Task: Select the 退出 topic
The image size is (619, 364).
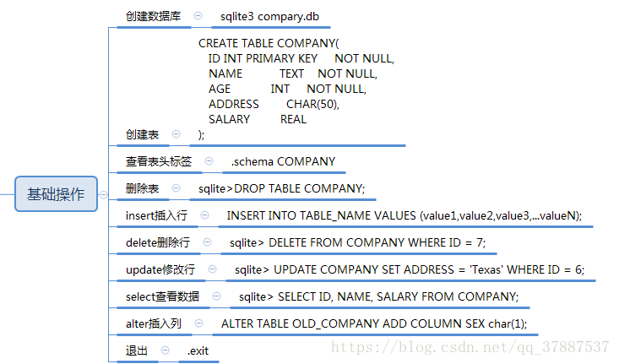Action: 137,350
